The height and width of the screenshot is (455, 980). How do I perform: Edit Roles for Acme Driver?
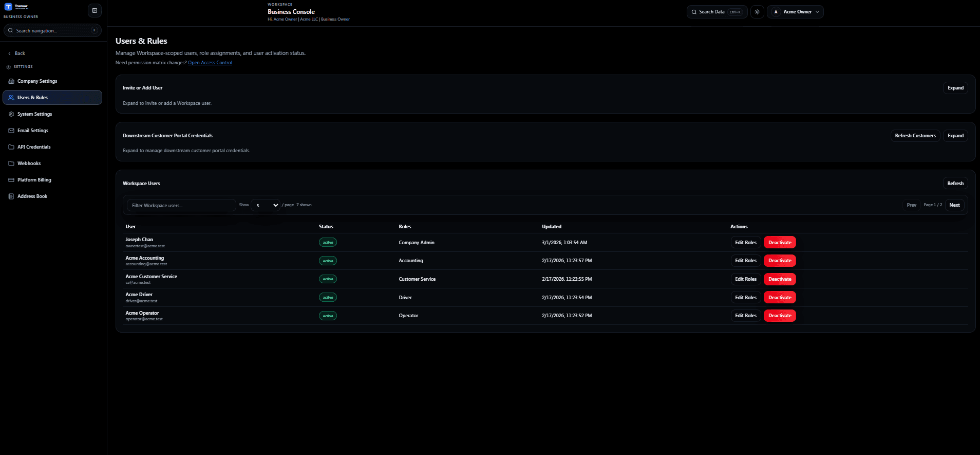tap(746, 298)
